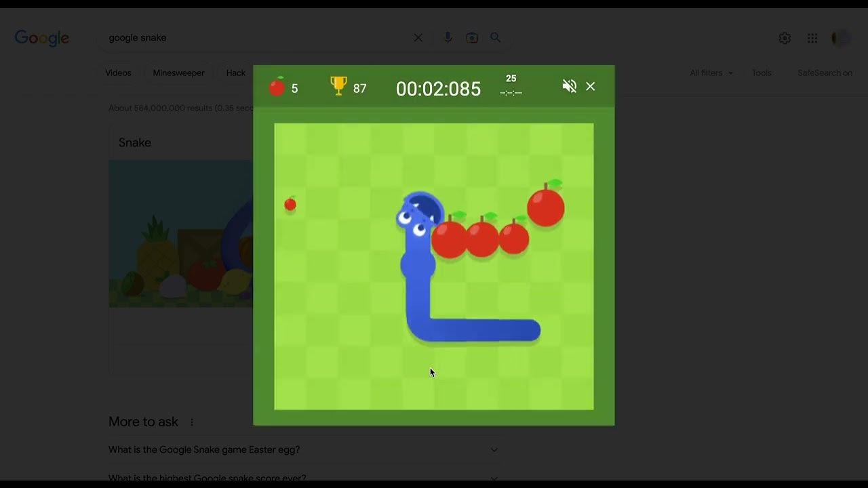Open the Google account avatar
The width and height of the screenshot is (868, 488).
click(x=841, y=38)
